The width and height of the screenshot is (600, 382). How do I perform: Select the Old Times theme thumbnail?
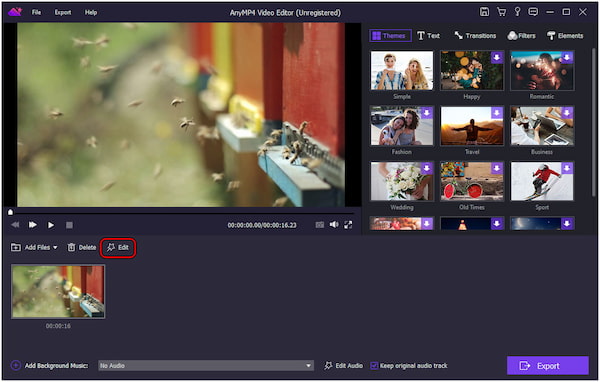click(472, 181)
